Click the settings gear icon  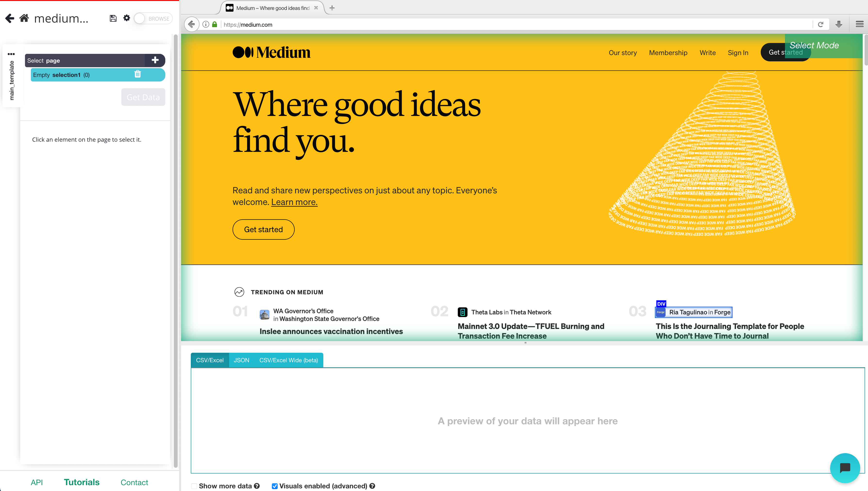126,18
